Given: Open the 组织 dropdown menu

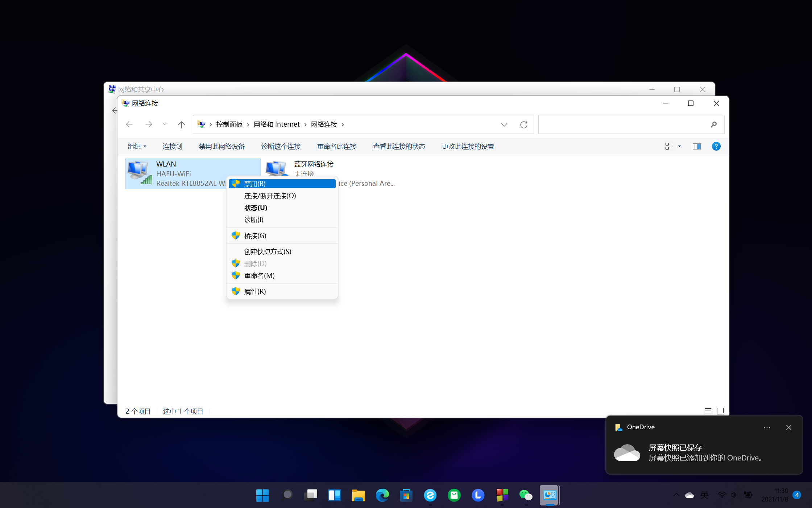Looking at the screenshot, I should [x=137, y=146].
